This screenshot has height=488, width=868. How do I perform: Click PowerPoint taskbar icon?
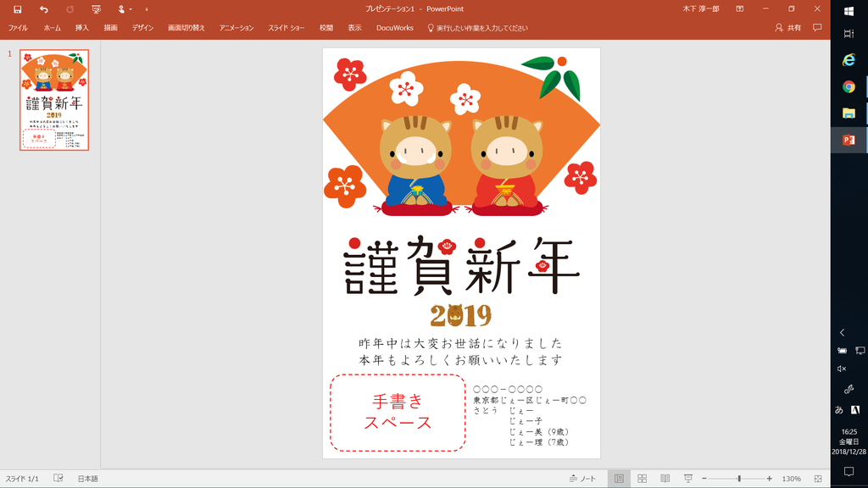click(x=849, y=140)
